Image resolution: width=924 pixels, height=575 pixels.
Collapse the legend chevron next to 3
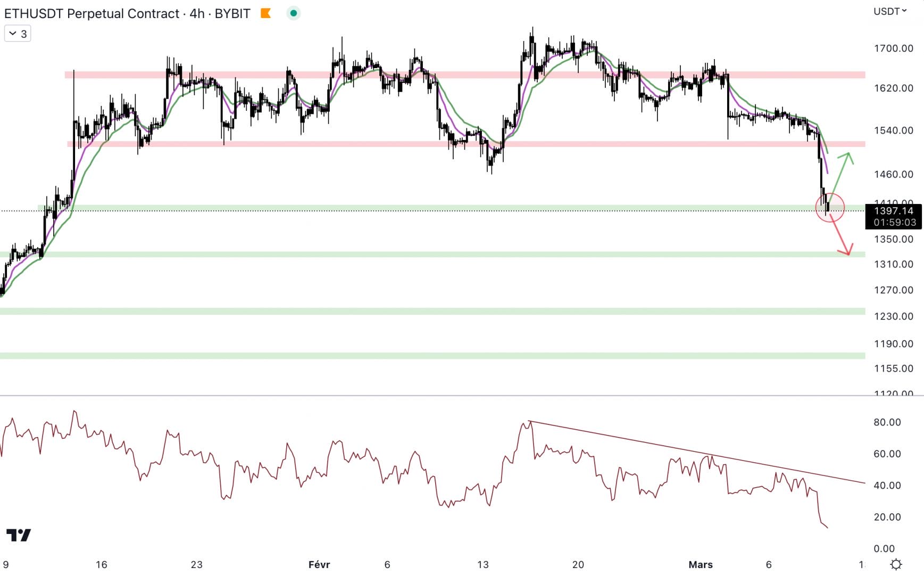point(12,33)
